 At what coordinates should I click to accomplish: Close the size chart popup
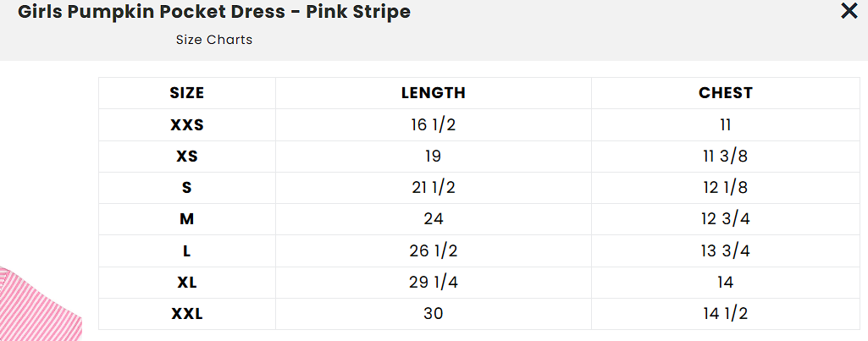849,11
